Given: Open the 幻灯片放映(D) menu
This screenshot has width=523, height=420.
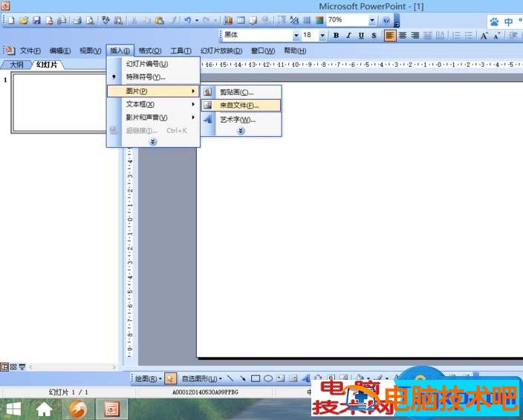Looking at the screenshot, I should (x=221, y=51).
